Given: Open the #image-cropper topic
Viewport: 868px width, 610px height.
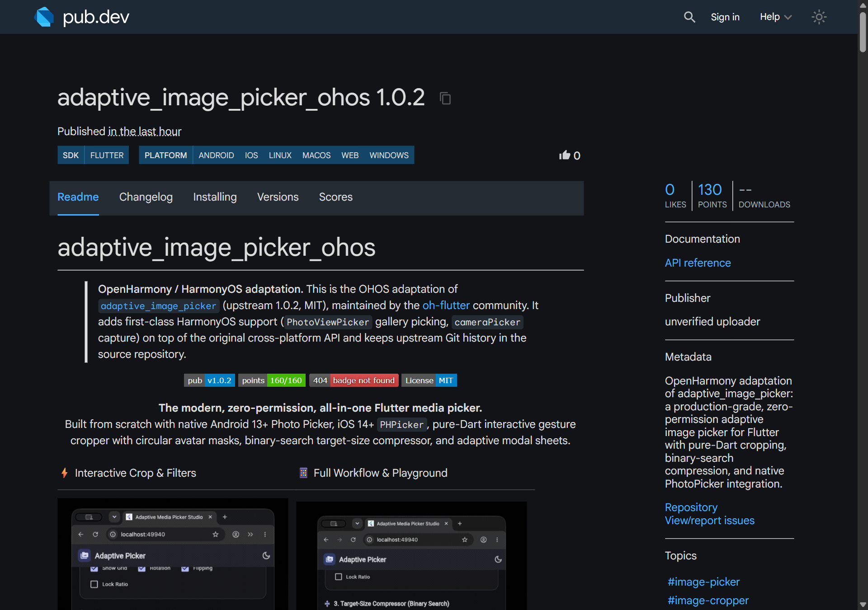Looking at the screenshot, I should click(708, 601).
